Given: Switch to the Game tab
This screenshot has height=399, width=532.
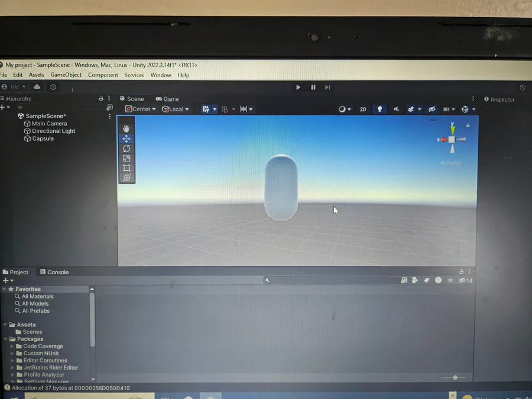Looking at the screenshot, I should tap(167, 99).
